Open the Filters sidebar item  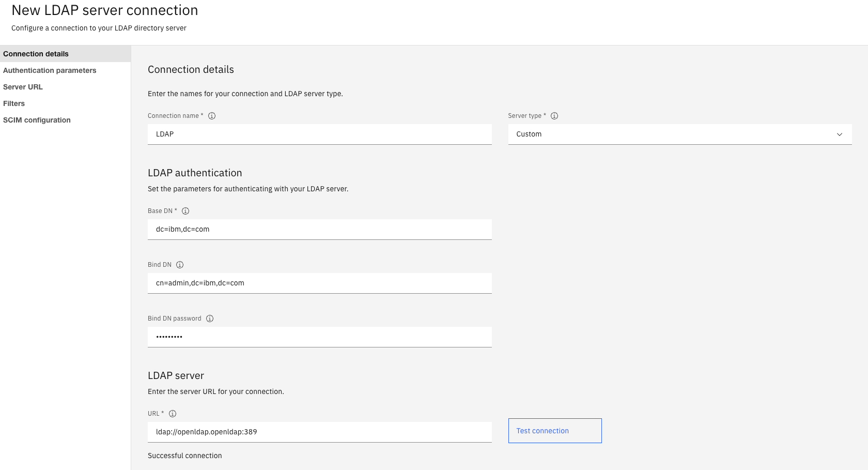14,103
